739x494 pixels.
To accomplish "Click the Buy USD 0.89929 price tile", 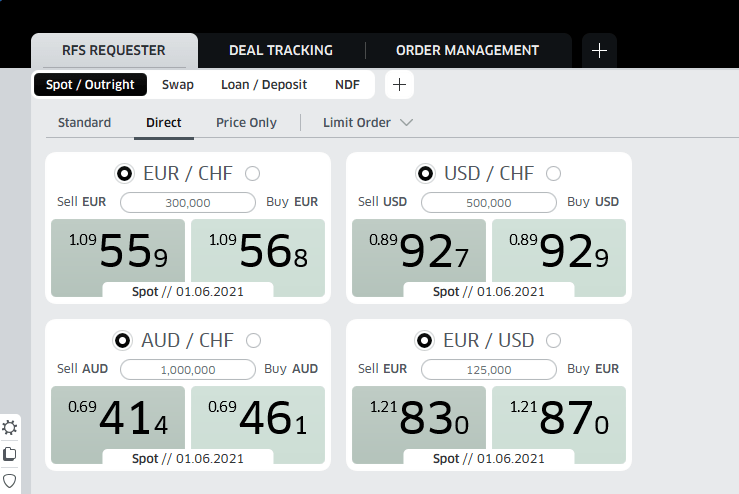I will tap(559, 253).
